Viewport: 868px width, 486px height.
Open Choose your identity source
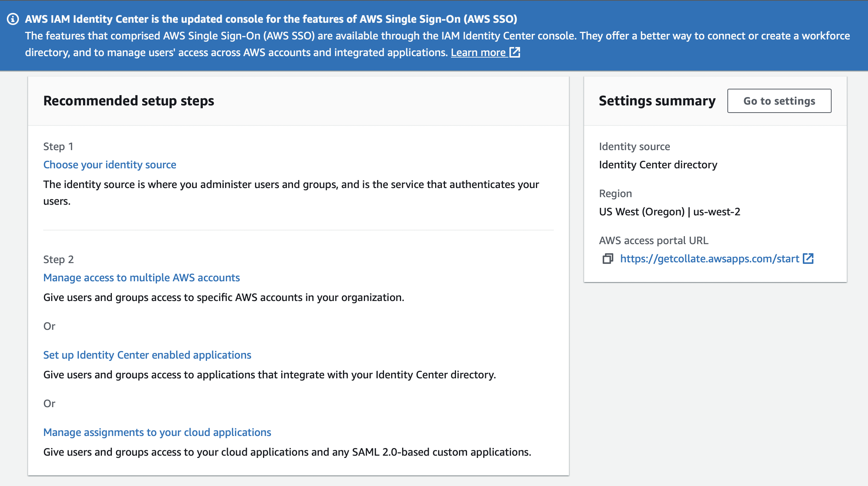[110, 165]
